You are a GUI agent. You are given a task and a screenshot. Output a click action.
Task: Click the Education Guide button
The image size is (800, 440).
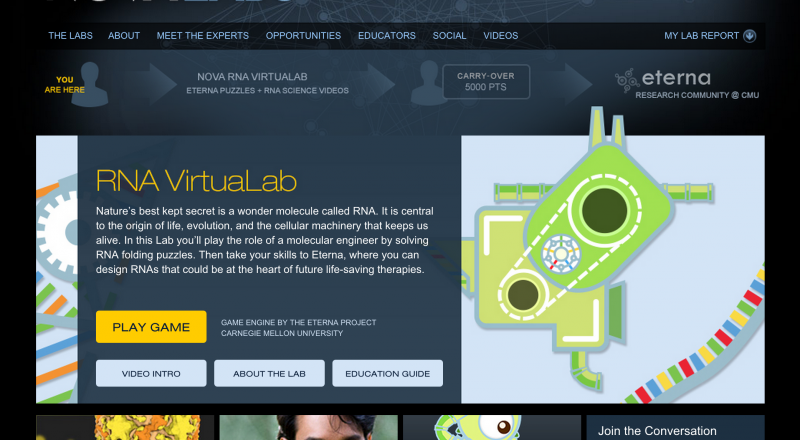pos(387,374)
